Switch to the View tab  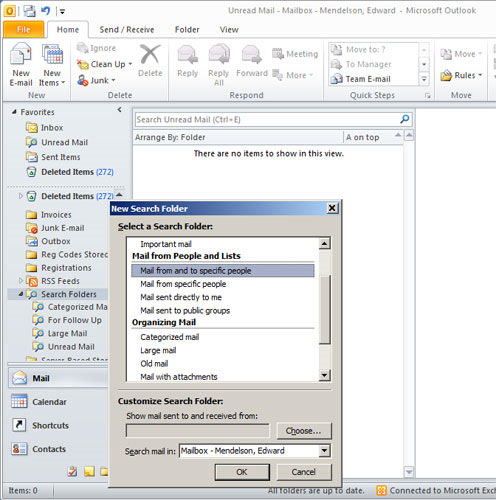[x=229, y=29]
